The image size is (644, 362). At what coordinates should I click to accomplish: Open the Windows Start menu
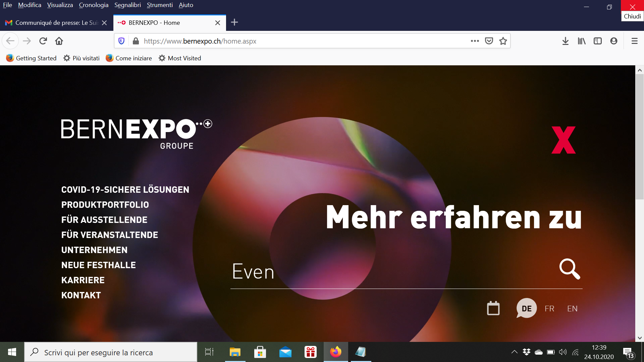pyautogui.click(x=12, y=352)
